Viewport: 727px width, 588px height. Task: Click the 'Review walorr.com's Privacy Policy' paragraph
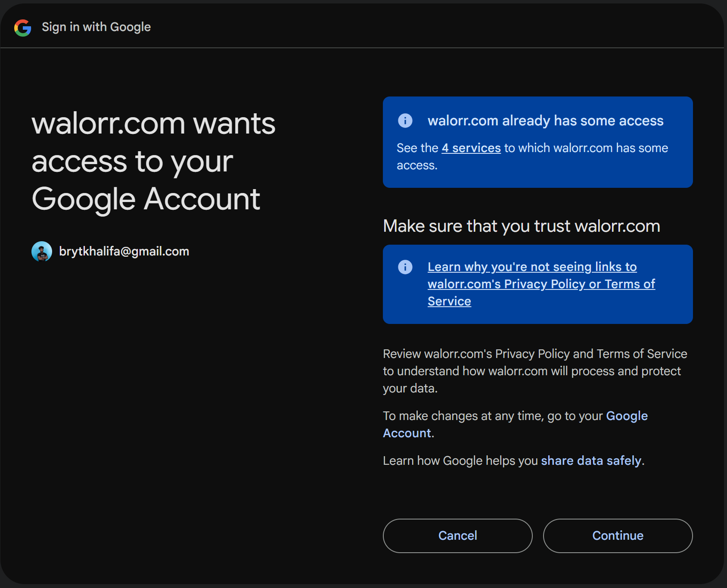535,371
